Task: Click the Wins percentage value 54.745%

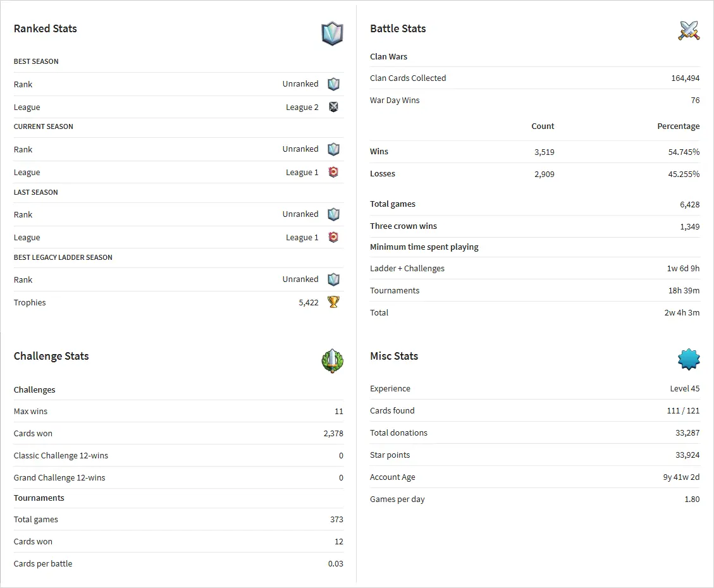Action: click(684, 152)
